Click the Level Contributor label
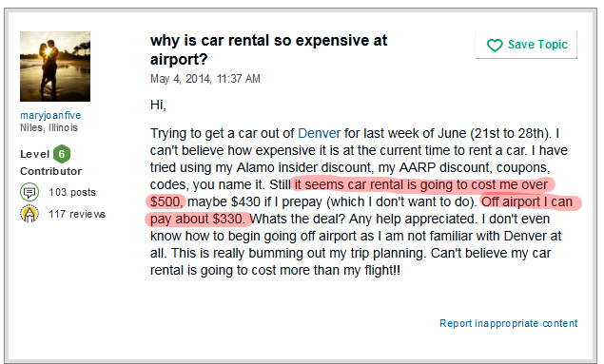The height and width of the screenshot is (364, 604). 50,163
